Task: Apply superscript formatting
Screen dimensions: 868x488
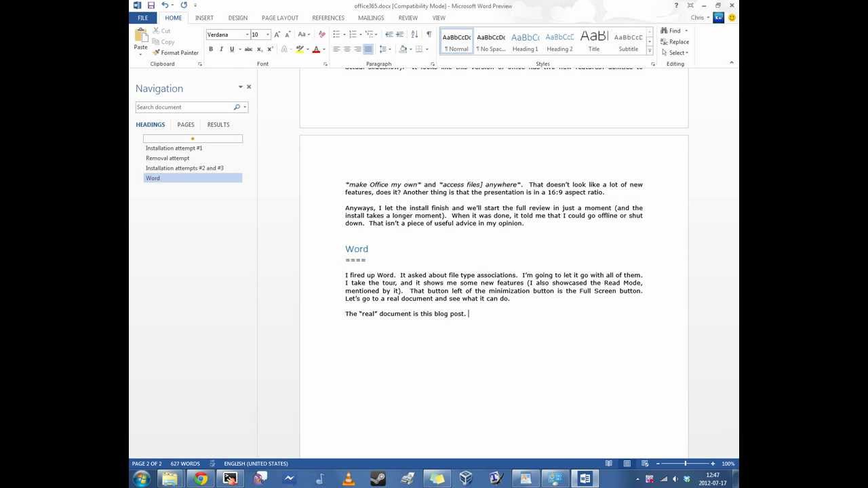Action: [271, 49]
